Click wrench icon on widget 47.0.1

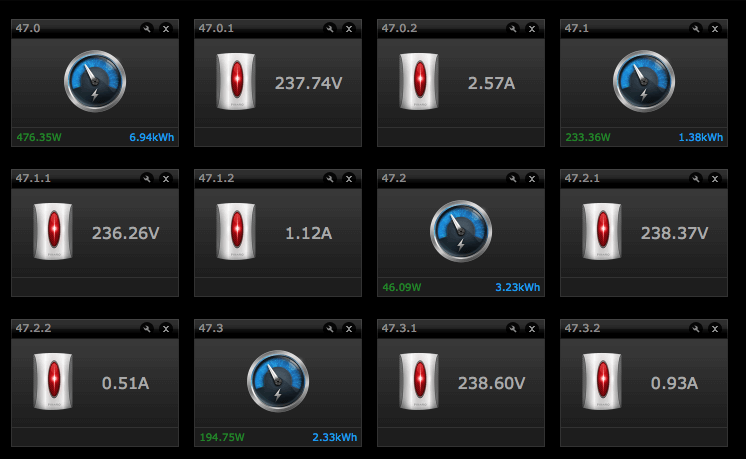(330, 29)
